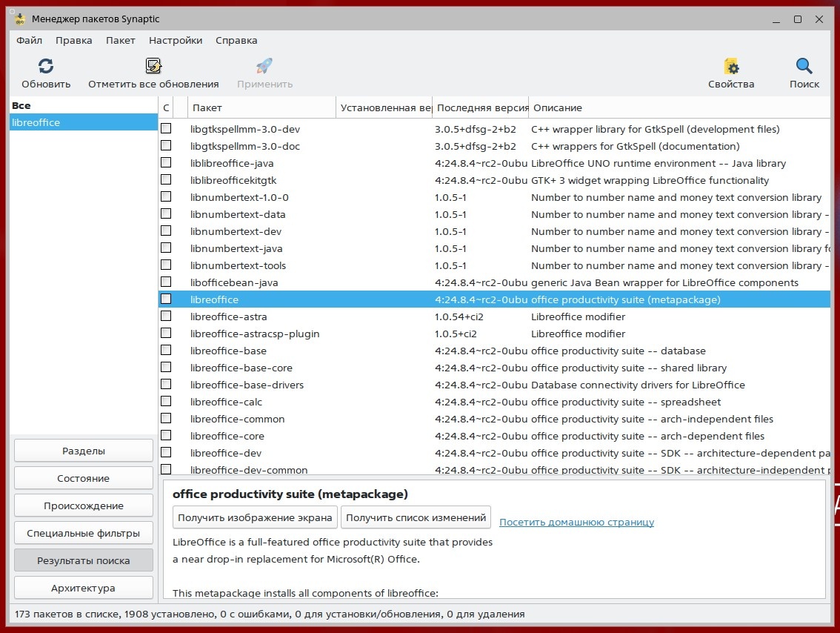Select the libreoffice-base-drivers package row

coord(494,385)
